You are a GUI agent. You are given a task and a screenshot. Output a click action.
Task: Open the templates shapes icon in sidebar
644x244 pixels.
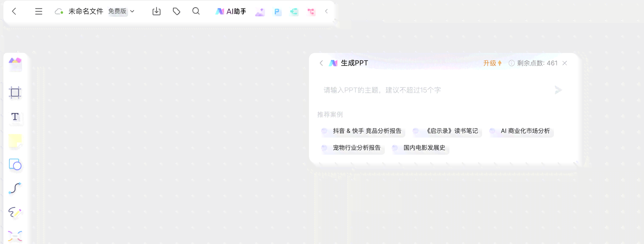click(15, 64)
